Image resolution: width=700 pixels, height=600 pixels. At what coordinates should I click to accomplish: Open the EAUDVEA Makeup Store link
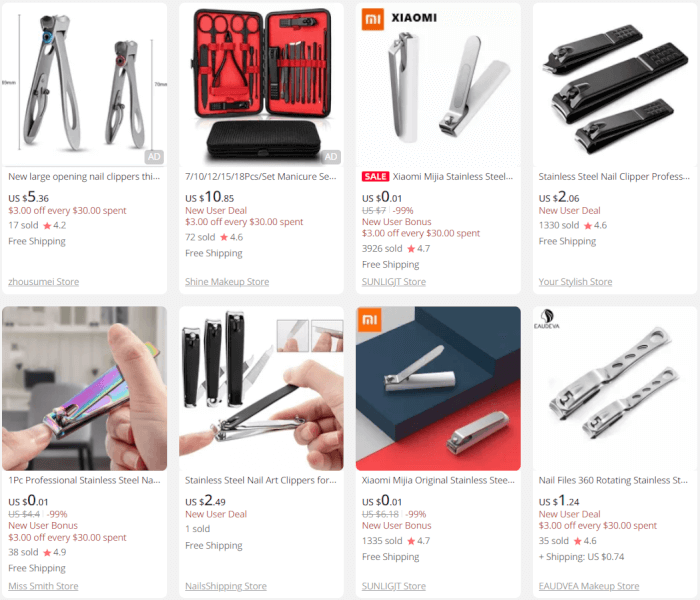(x=588, y=586)
